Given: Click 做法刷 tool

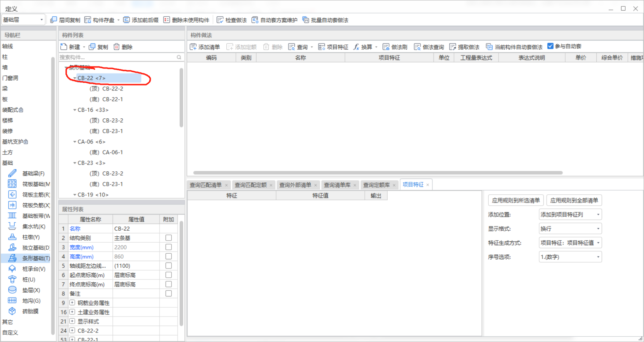Looking at the screenshot, I should [x=395, y=47].
